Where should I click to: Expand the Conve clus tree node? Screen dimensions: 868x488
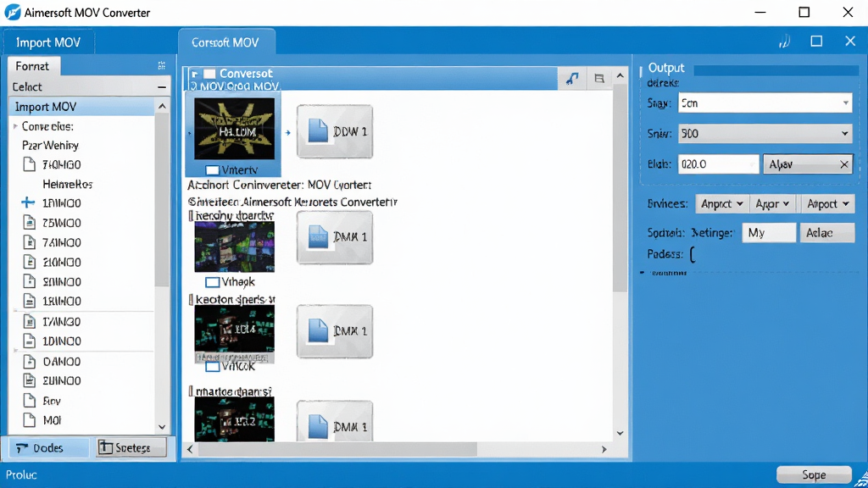[15, 127]
